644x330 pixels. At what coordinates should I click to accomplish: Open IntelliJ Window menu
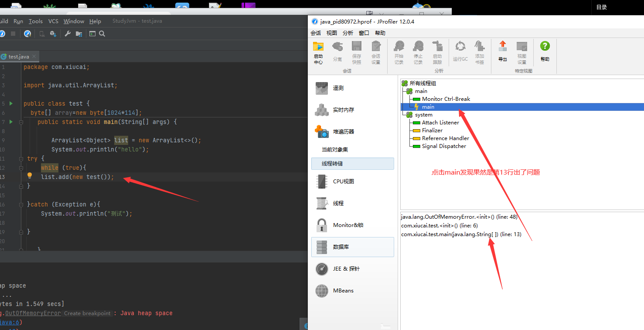point(74,21)
